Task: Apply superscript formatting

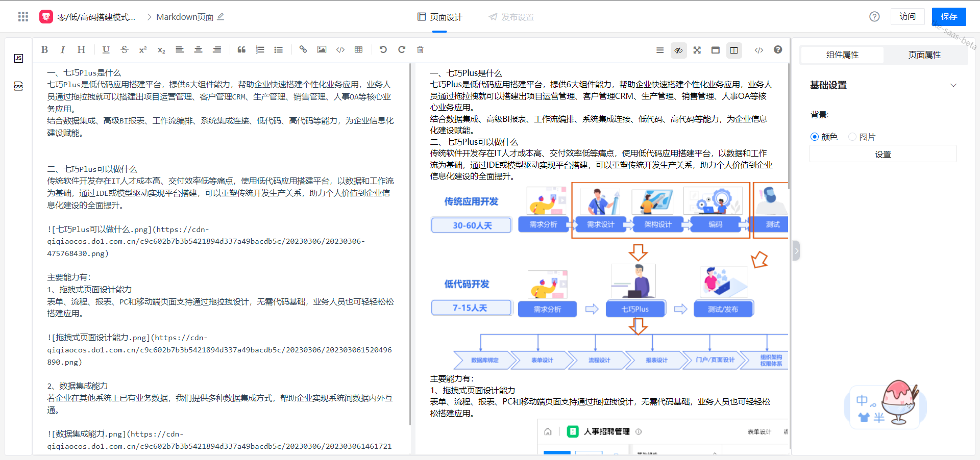Action: [x=143, y=49]
